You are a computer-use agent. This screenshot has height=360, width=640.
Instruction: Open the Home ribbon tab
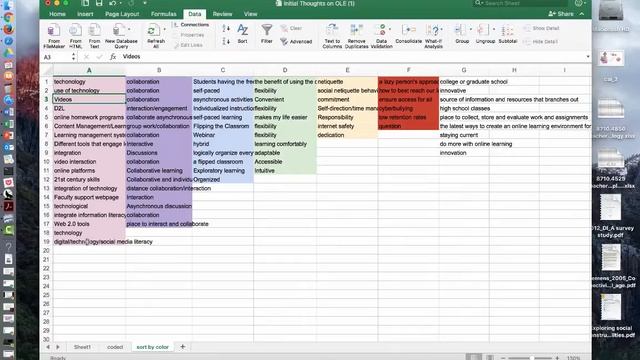(57, 14)
